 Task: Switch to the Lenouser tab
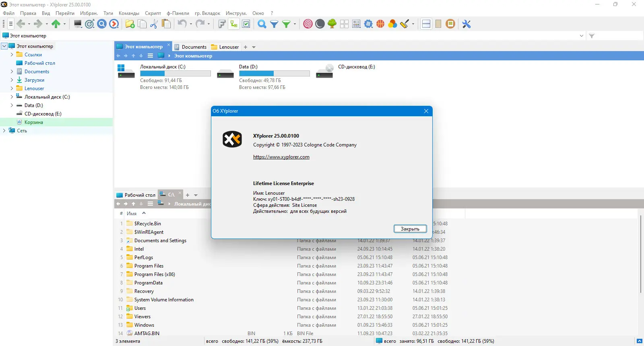click(225, 47)
